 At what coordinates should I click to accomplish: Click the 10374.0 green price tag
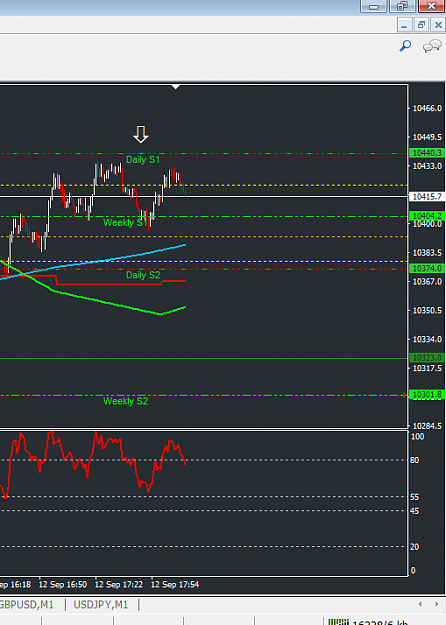(x=427, y=268)
